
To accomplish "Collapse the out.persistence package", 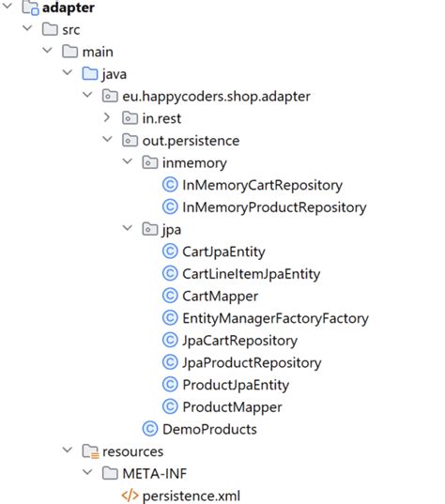I will point(107,140).
